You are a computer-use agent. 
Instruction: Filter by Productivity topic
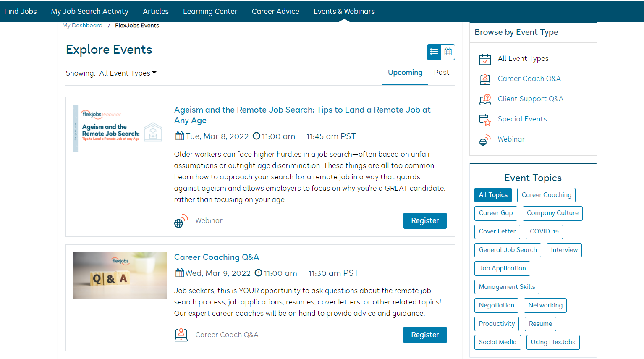pyautogui.click(x=497, y=324)
